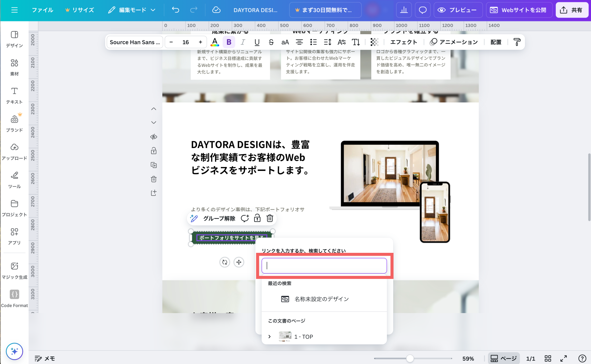This screenshot has height=364, width=591.
Task: Click the font size 16 field
Action: pyautogui.click(x=186, y=42)
